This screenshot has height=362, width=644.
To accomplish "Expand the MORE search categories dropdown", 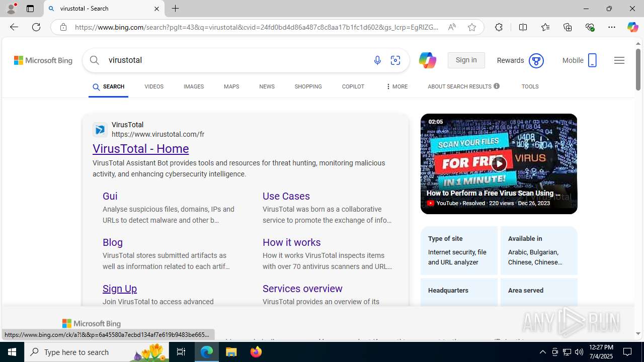I will click(396, 86).
